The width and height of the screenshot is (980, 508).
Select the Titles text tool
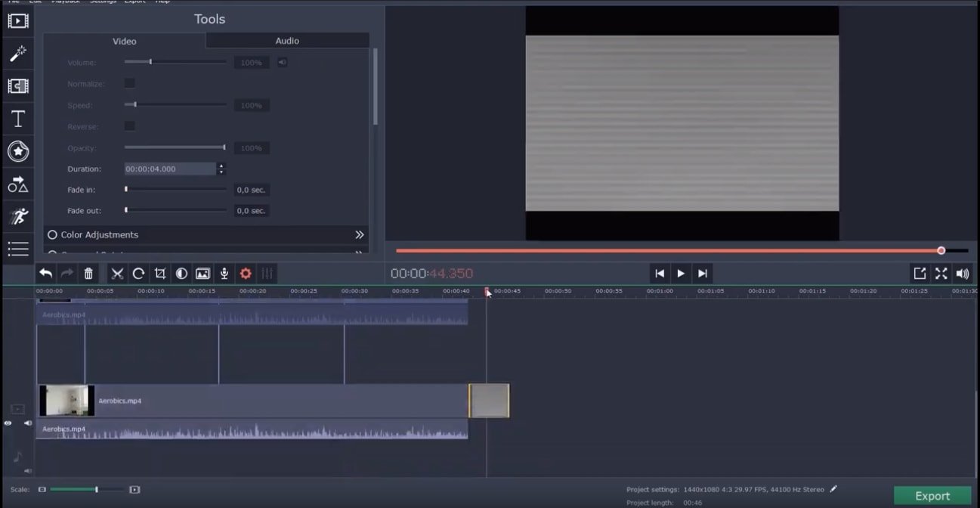tap(18, 119)
